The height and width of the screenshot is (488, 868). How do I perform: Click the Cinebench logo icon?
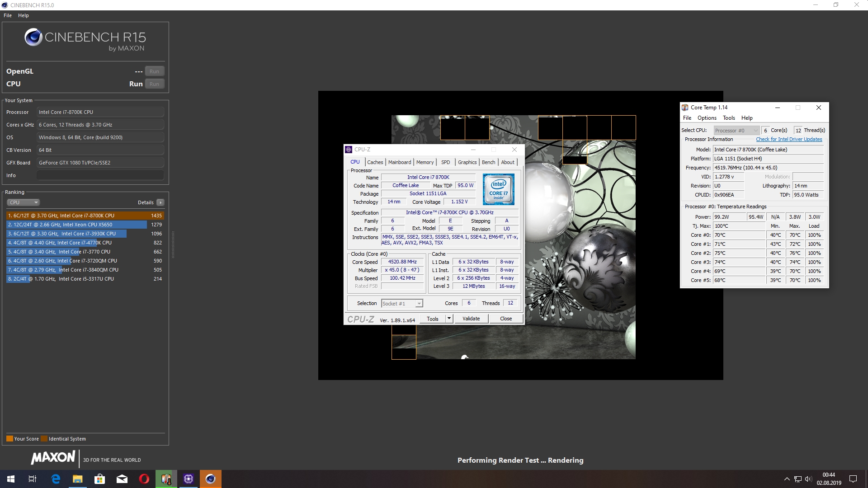(33, 38)
